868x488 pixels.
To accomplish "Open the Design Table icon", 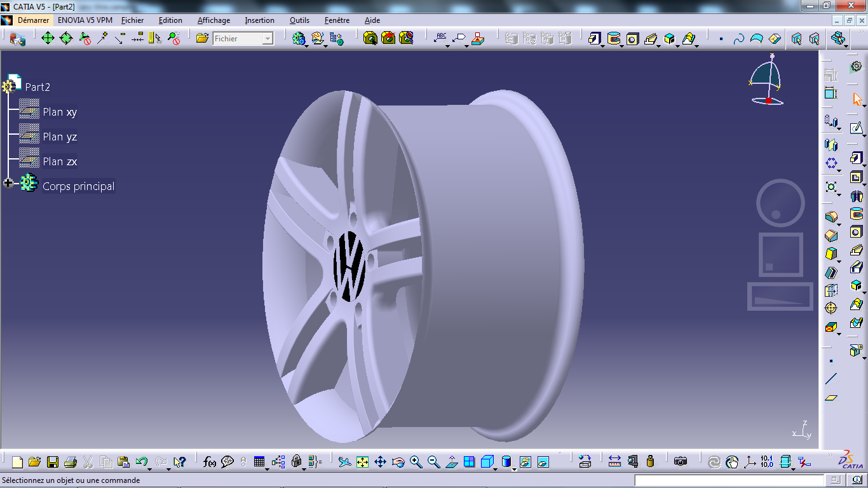I will (x=259, y=462).
